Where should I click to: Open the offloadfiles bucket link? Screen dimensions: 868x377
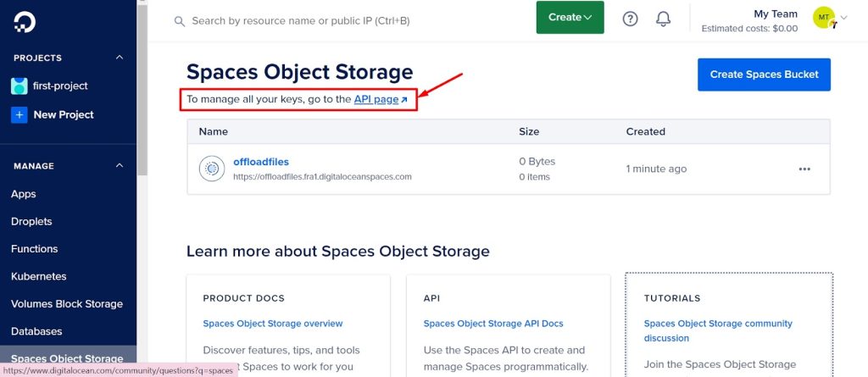(x=261, y=162)
